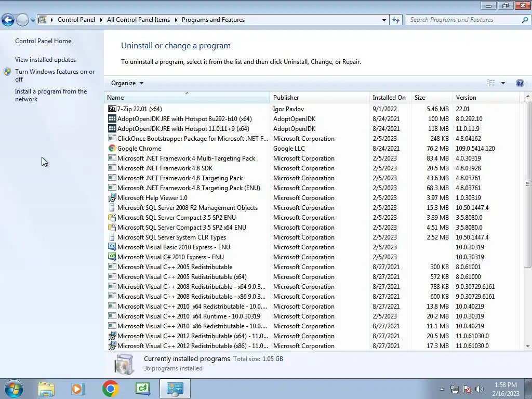Click the scrollbar down arrow
Viewport: 532px width, 399px height.
pos(527,347)
